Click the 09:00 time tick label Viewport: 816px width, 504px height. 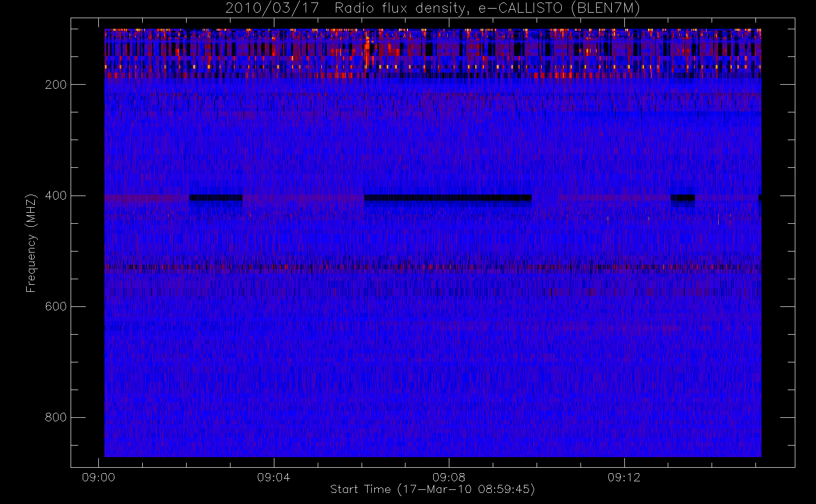(x=98, y=477)
